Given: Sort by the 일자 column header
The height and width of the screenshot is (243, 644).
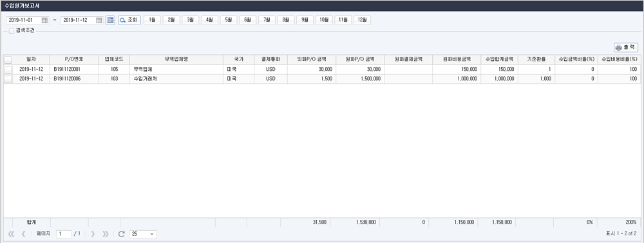Looking at the screenshot, I should (31, 59).
